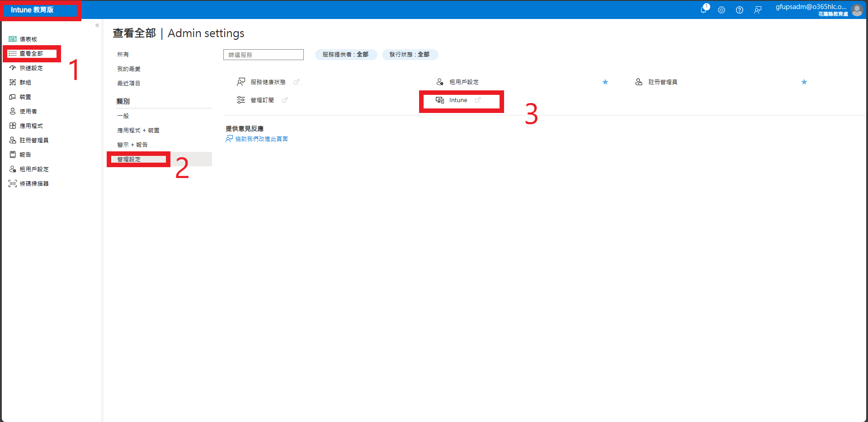Click the 群組 groups icon in sidebar

pos(13,82)
